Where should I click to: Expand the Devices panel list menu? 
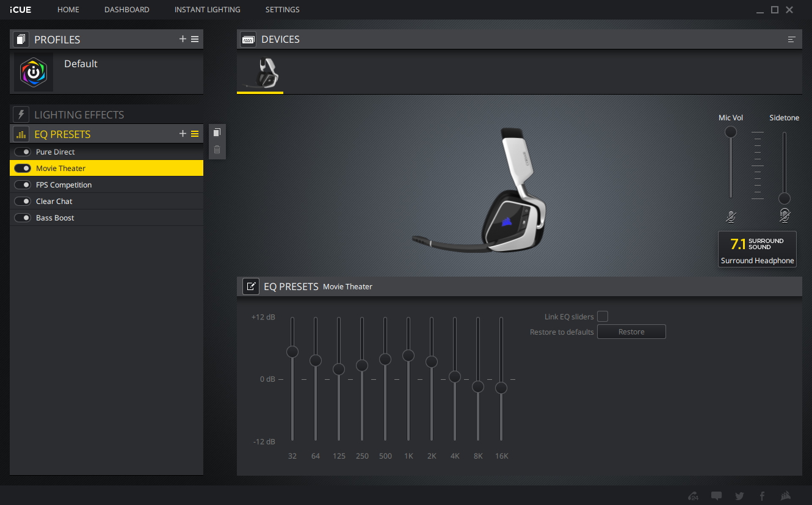(792, 39)
